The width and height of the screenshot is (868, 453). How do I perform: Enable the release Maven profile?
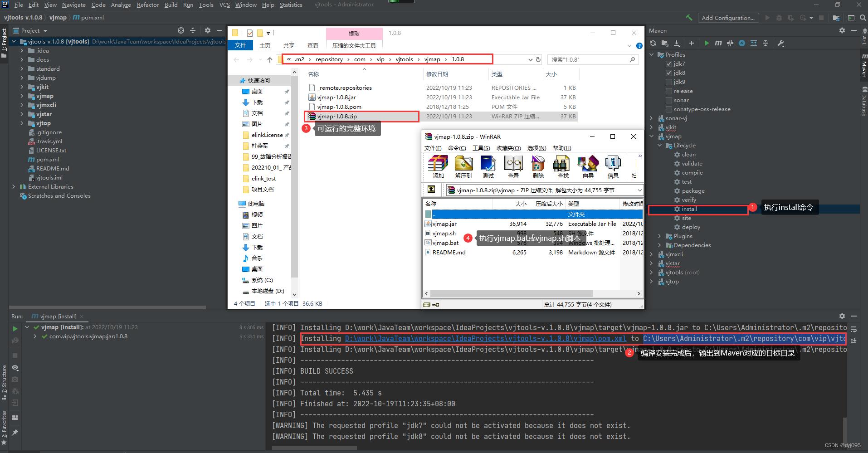669,91
